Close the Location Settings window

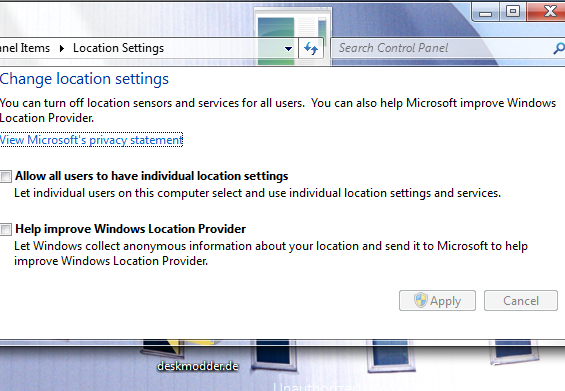tap(547, 12)
